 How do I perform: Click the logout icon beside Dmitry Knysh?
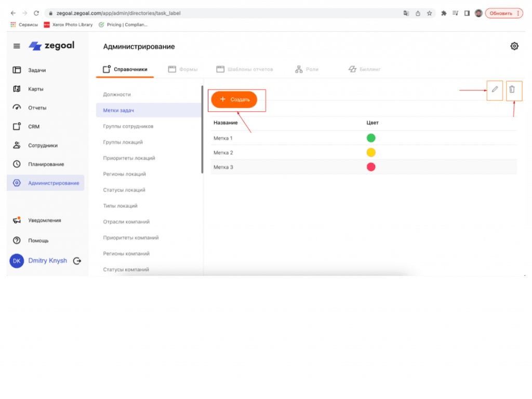[77, 261]
